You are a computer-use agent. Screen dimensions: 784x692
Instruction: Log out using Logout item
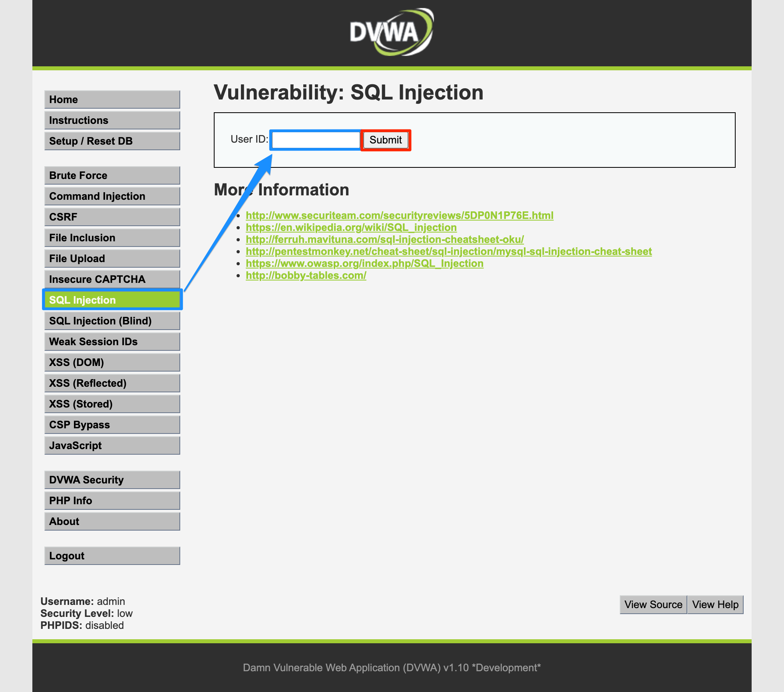(112, 556)
